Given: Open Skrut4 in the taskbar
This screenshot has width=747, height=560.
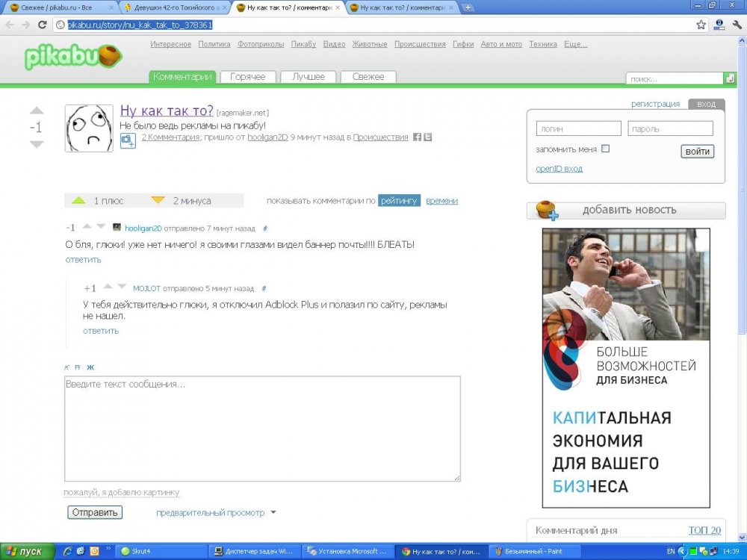Looking at the screenshot, I should click(x=162, y=552).
